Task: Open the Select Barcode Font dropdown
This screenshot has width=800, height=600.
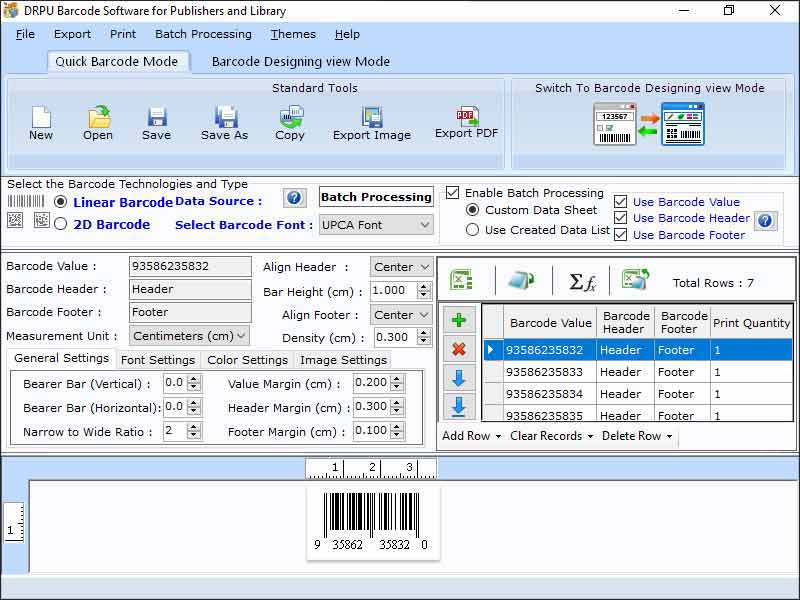Action: (x=377, y=225)
